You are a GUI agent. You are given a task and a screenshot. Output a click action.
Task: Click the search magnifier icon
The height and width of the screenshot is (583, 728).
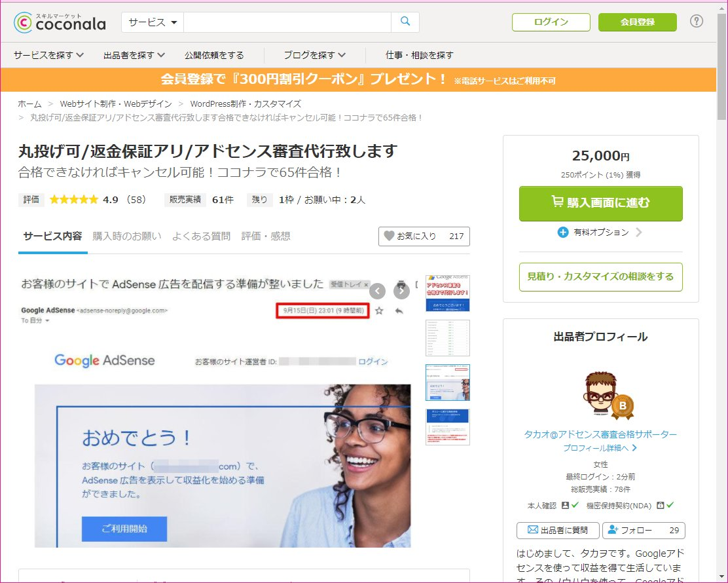405,22
